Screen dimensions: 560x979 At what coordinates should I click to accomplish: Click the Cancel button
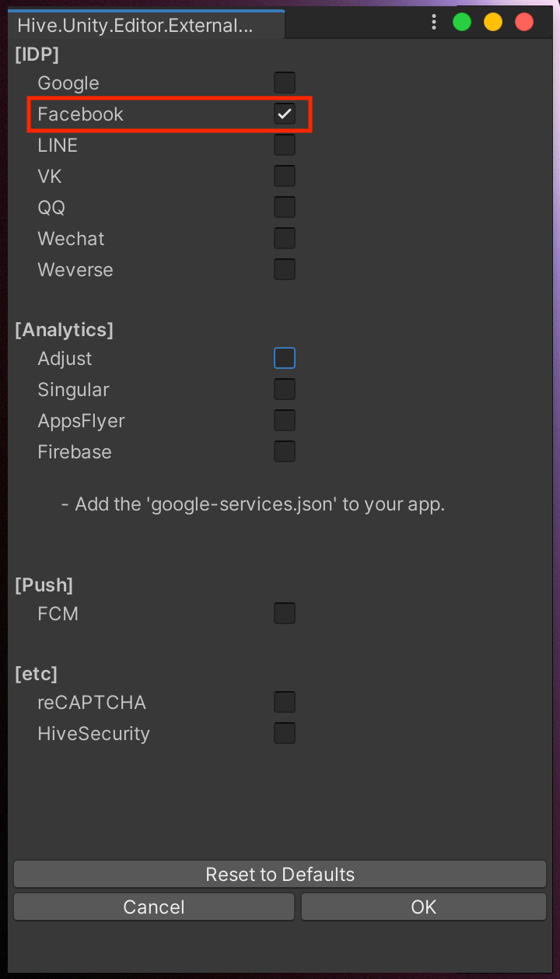click(153, 907)
